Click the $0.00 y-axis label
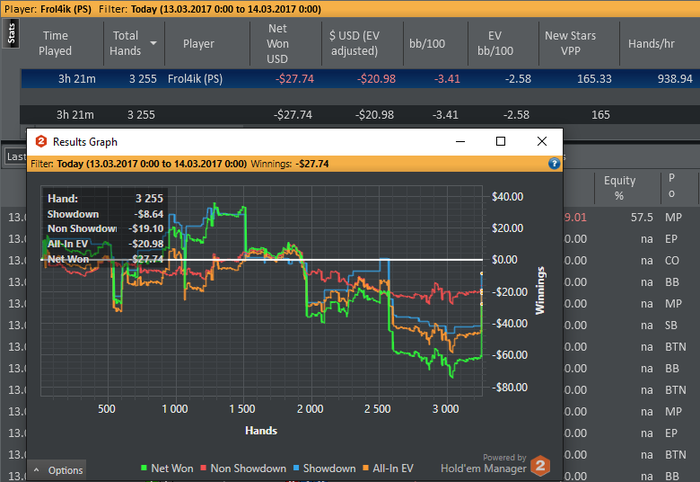The width and height of the screenshot is (700, 482). [504, 260]
